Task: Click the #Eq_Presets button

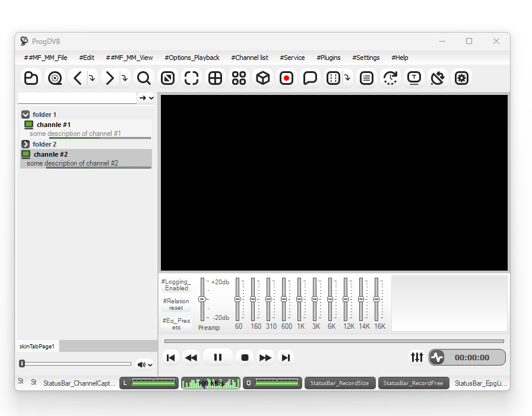Action: pyautogui.click(x=176, y=323)
